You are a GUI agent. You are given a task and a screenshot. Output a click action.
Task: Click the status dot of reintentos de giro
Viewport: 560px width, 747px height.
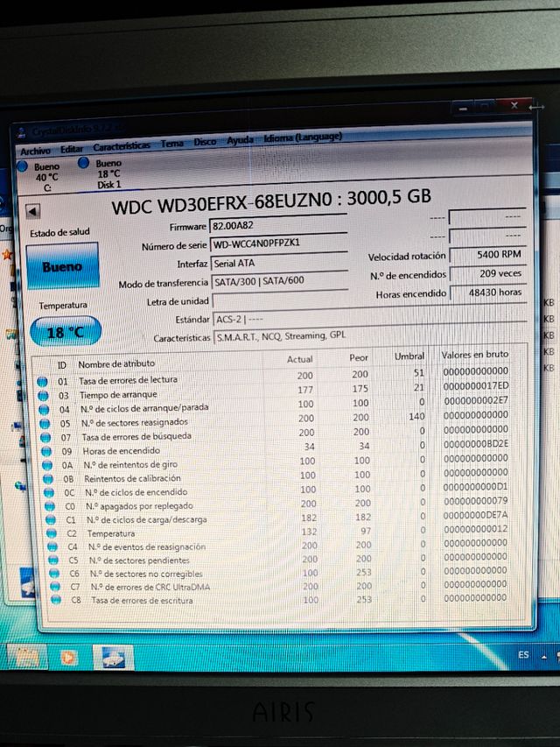tap(47, 465)
